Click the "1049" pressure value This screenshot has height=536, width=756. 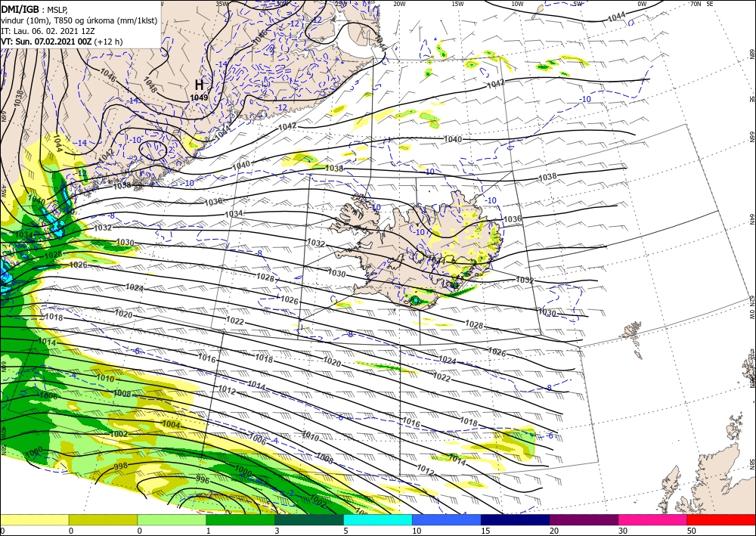click(x=199, y=98)
